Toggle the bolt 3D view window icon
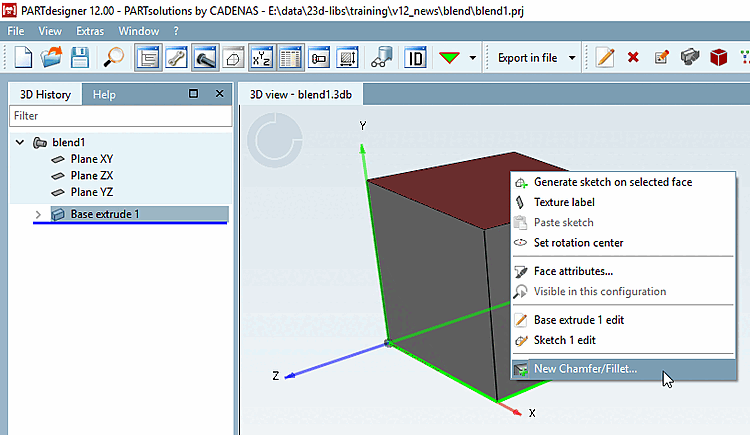This screenshot has width=750, height=435. tap(205, 58)
